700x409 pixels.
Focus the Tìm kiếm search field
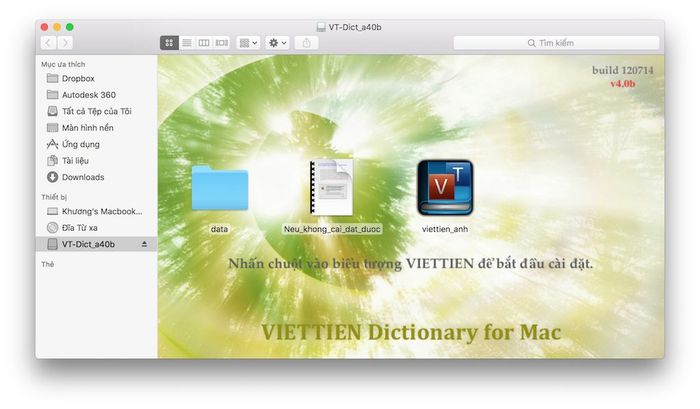point(556,43)
